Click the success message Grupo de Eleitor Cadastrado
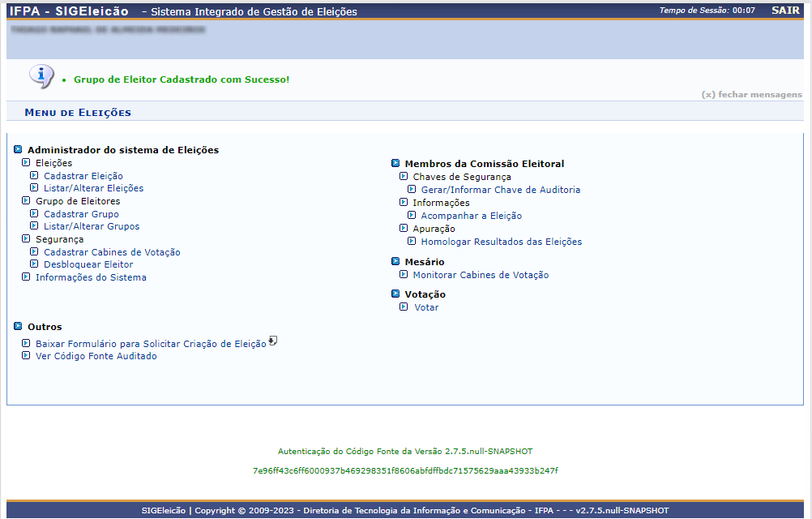 point(182,79)
